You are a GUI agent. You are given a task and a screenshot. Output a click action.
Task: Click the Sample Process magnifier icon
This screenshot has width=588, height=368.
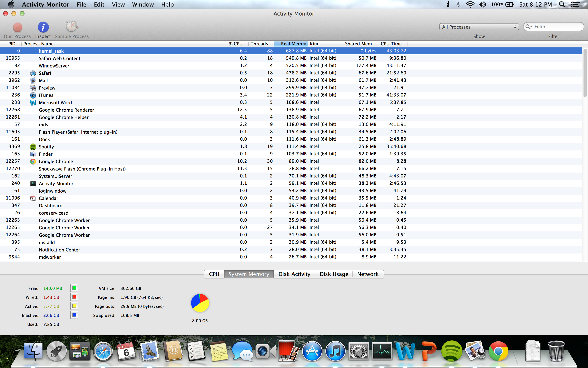pyautogui.click(x=72, y=27)
